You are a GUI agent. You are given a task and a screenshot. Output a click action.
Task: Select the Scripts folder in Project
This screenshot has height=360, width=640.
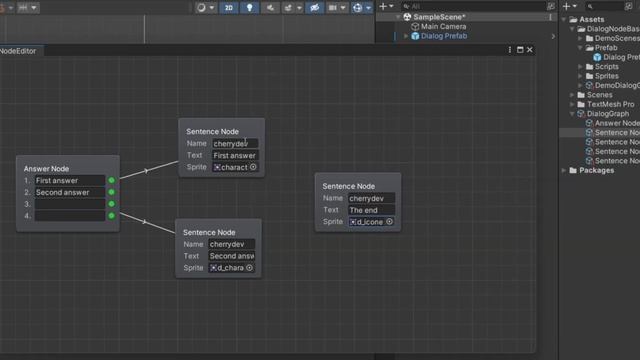point(607,67)
